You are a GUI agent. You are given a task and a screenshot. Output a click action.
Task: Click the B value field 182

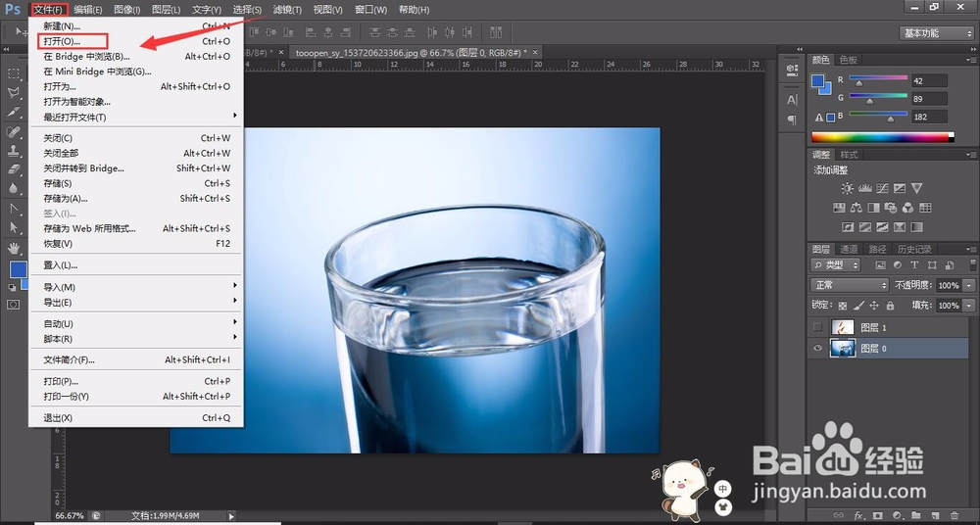(x=929, y=117)
